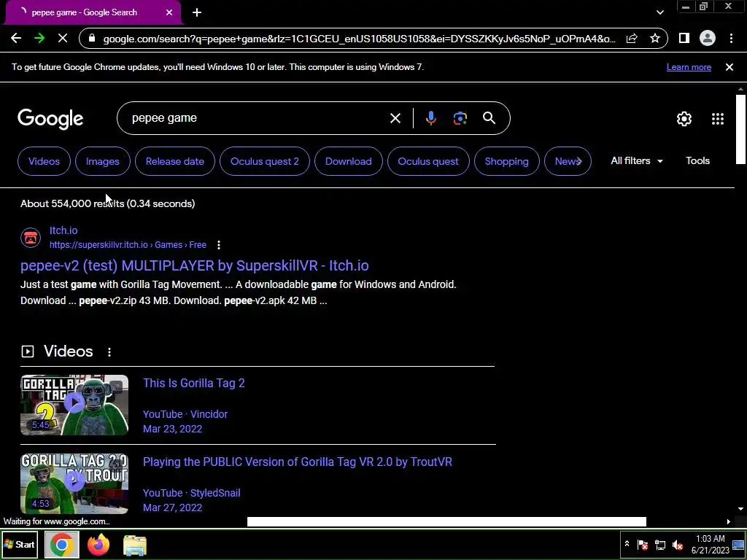Viewport: 747px width, 560px height.
Task: Search by image lens icon
Action: click(x=460, y=118)
